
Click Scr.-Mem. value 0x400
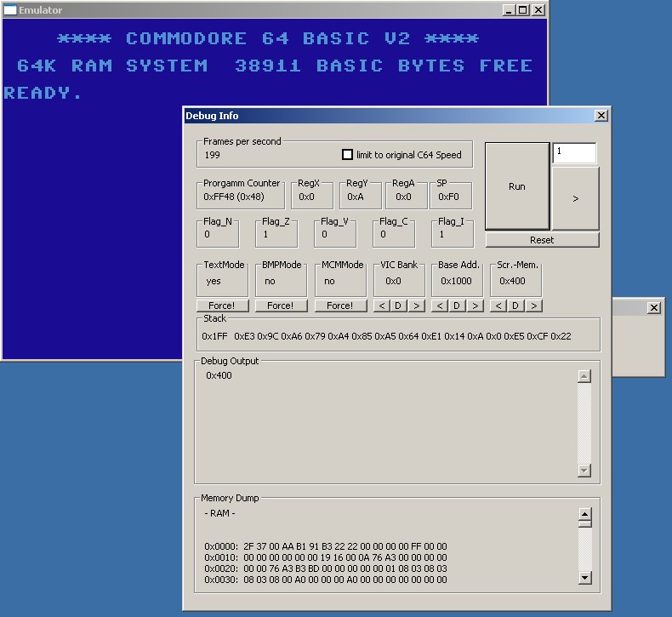click(512, 281)
